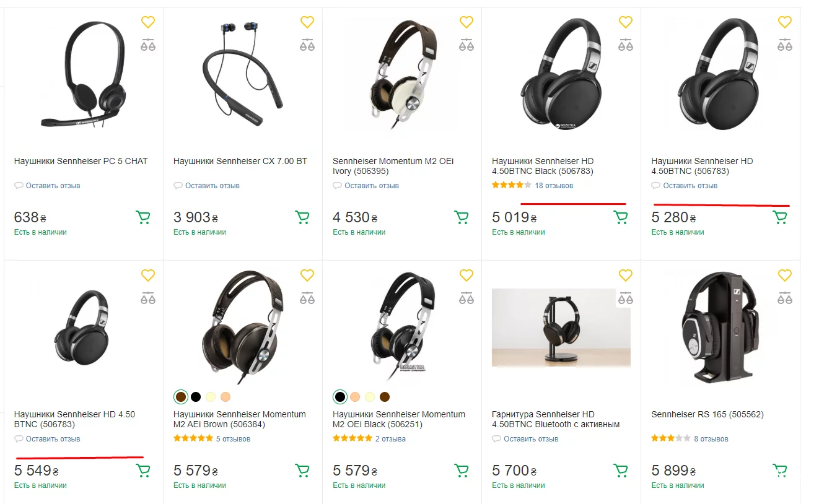Favorite the Sennheiser RS 165 headphones
Viewport: 819px width, 504px height.
(785, 276)
